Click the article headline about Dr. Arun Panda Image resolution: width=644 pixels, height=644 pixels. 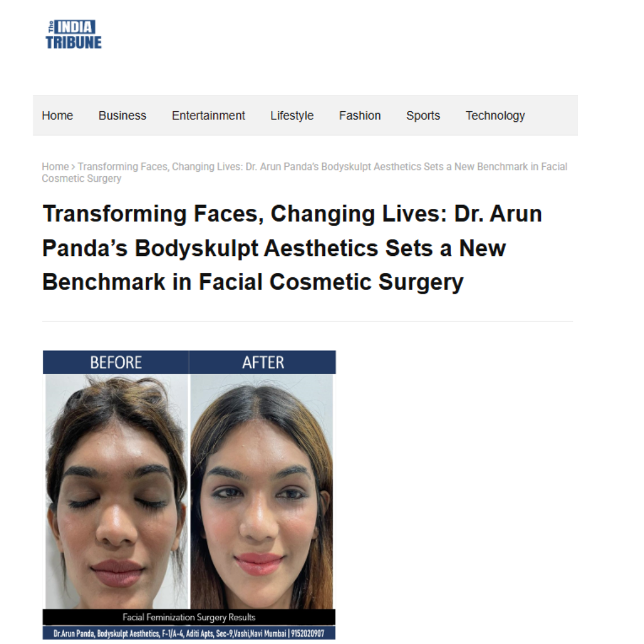point(292,248)
